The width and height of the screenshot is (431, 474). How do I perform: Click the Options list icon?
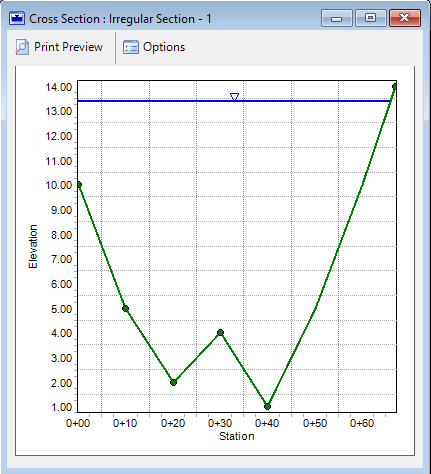(x=131, y=47)
